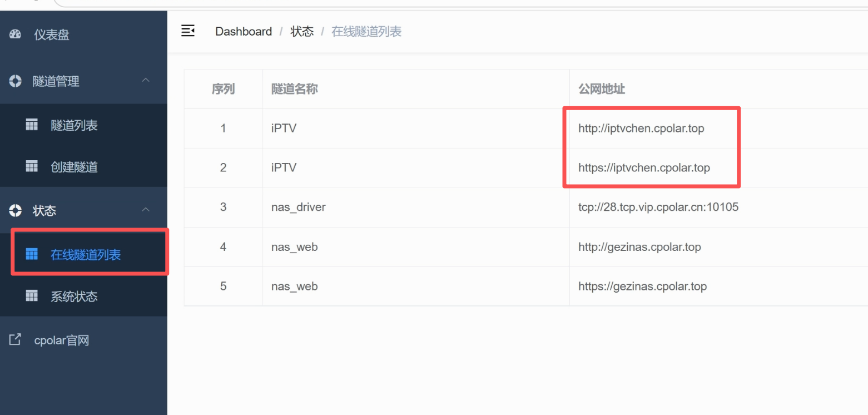Click the 隧道管理 section icon
Viewport: 868px width, 415px height.
coord(15,81)
